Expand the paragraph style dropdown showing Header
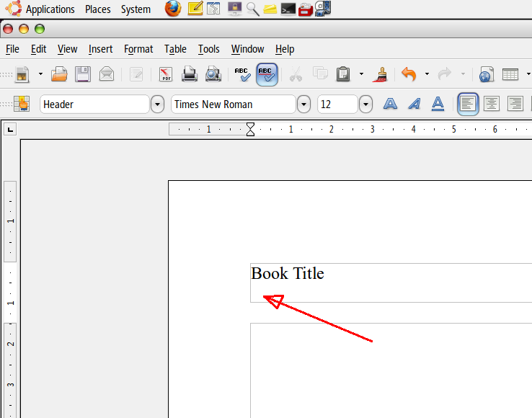 158,104
